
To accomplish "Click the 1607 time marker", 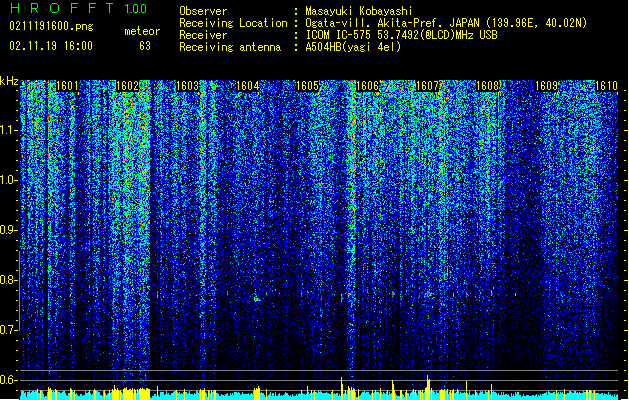I will (428, 86).
